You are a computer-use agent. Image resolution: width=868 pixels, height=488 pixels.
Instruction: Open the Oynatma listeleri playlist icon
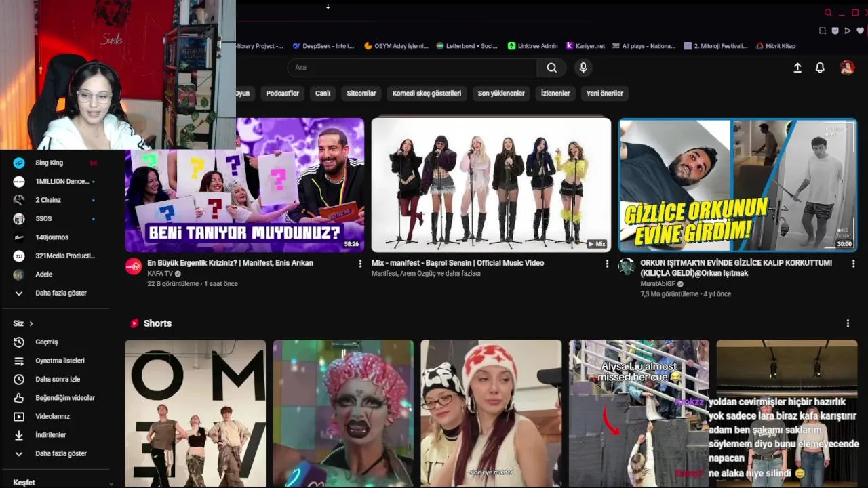pyautogui.click(x=19, y=361)
